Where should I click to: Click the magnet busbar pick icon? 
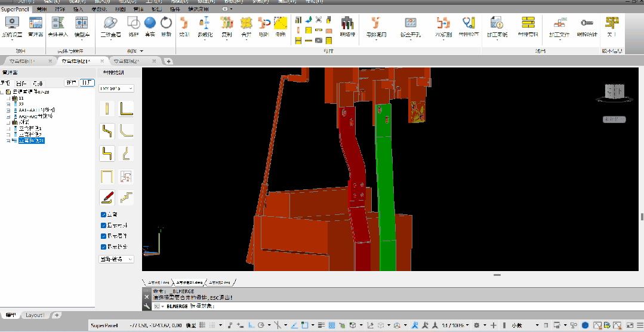(263, 23)
